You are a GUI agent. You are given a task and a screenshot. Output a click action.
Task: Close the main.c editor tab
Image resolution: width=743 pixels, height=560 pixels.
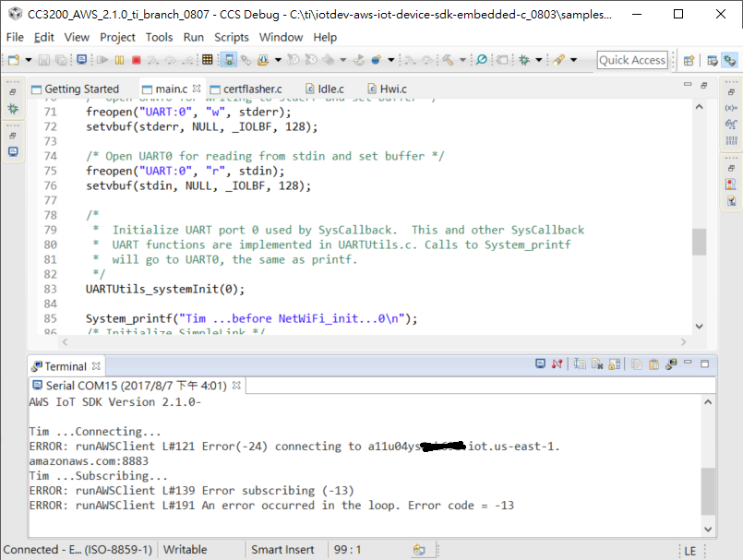point(197,89)
